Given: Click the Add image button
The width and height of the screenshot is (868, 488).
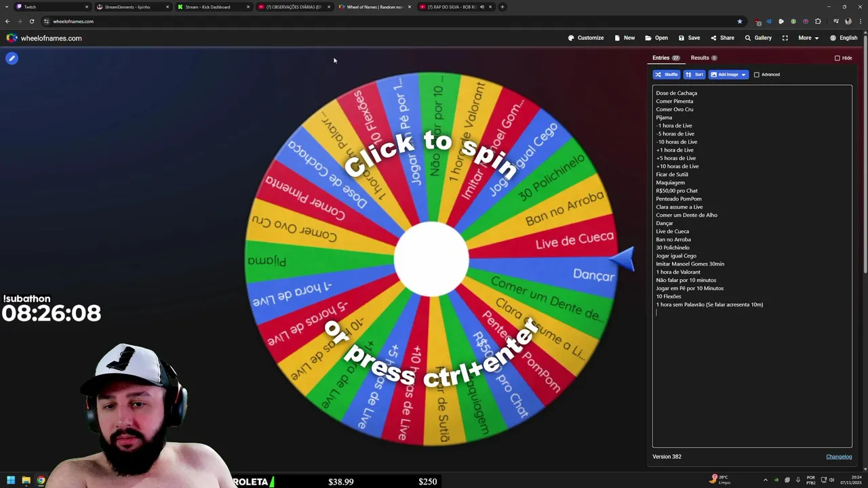Looking at the screenshot, I should [x=724, y=75].
